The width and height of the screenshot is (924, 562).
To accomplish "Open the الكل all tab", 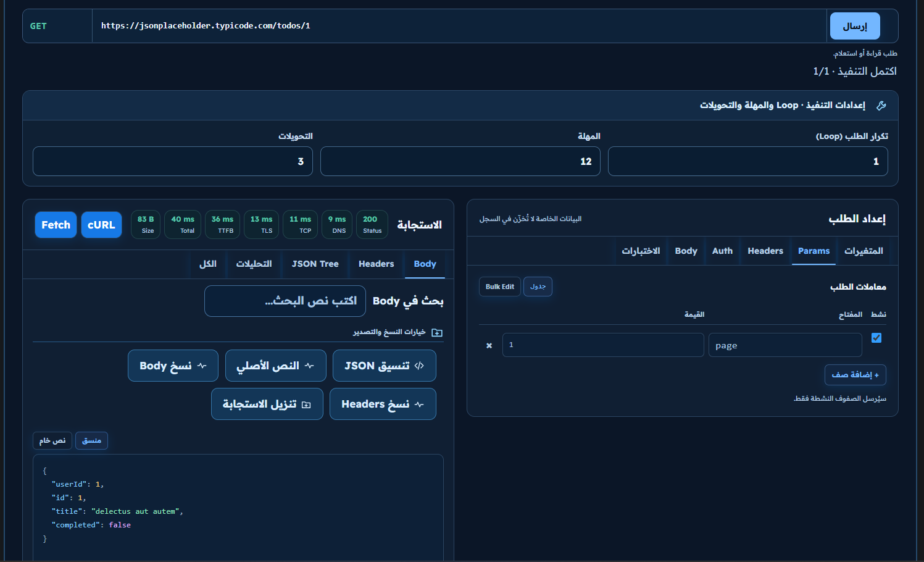I will pos(208,264).
